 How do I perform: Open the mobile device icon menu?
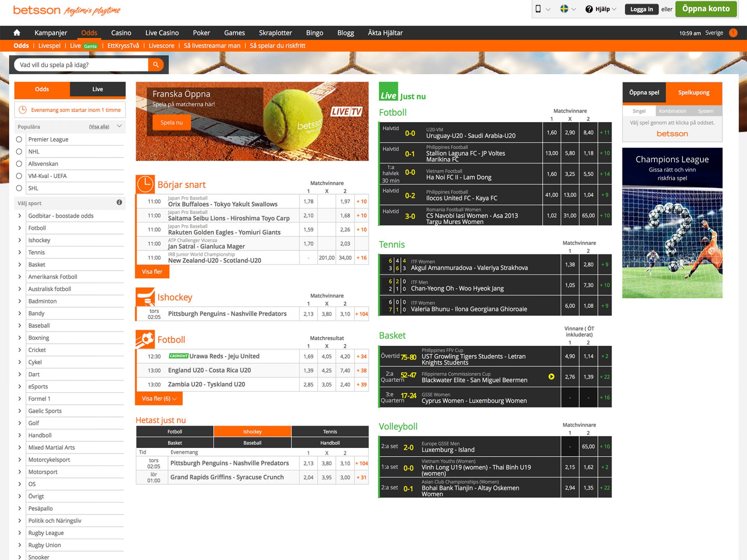[538, 9]
